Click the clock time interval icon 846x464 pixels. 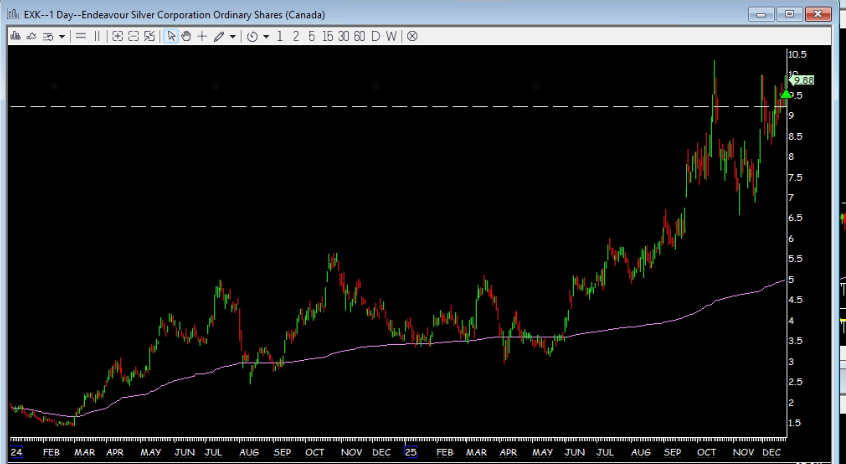[x=252, y=37]
